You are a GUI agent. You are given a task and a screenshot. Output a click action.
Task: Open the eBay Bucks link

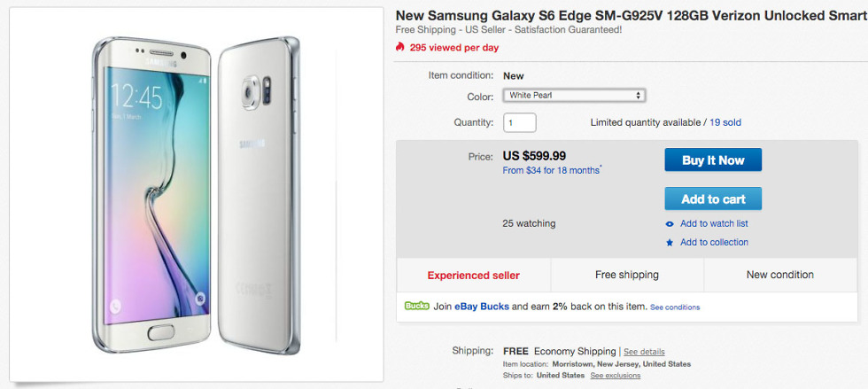[483, 306]
